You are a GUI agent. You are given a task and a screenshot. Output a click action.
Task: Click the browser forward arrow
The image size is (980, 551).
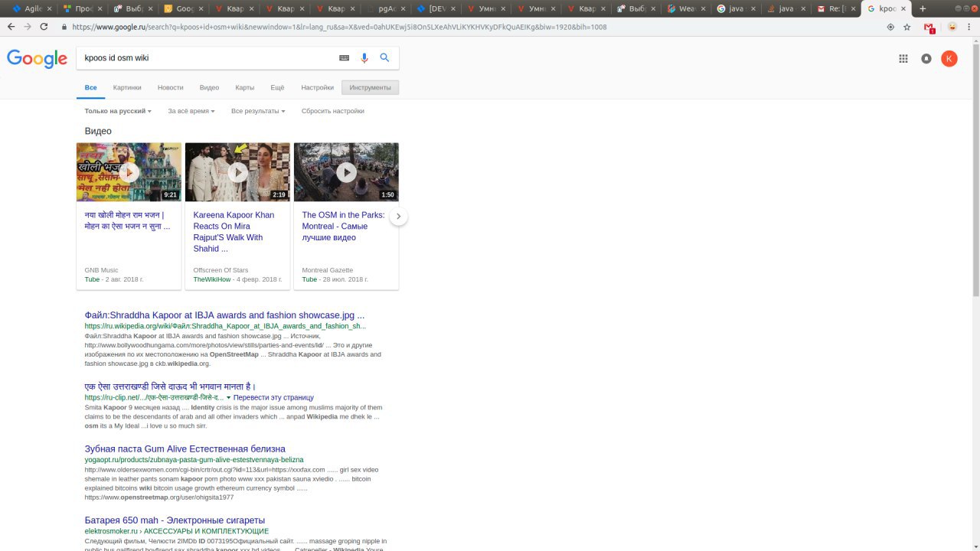coord(28,26)
